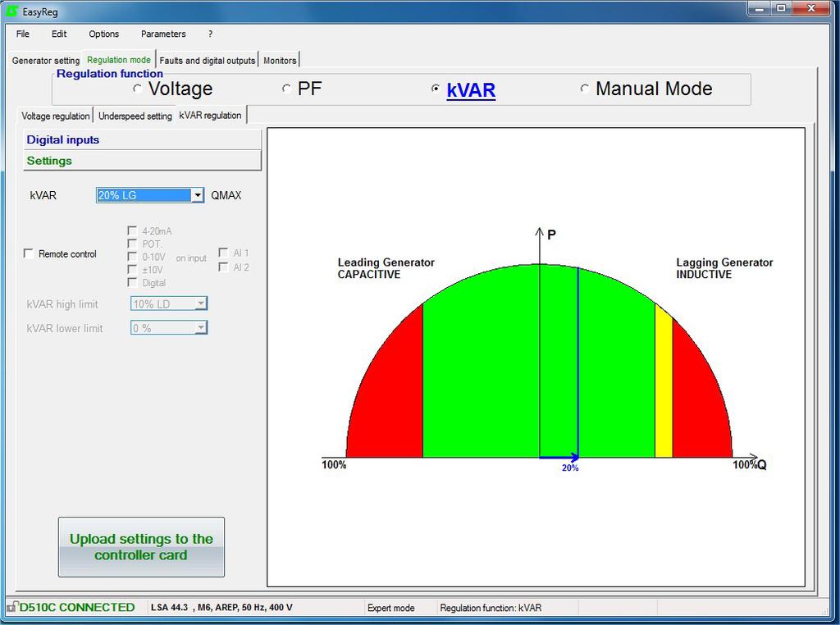
Task: Switch to Faults and digital outputs tab
Action: click(x=208, y=61)
